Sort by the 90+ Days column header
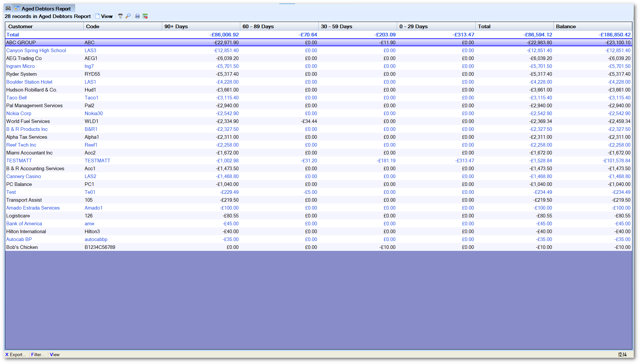 201,26
